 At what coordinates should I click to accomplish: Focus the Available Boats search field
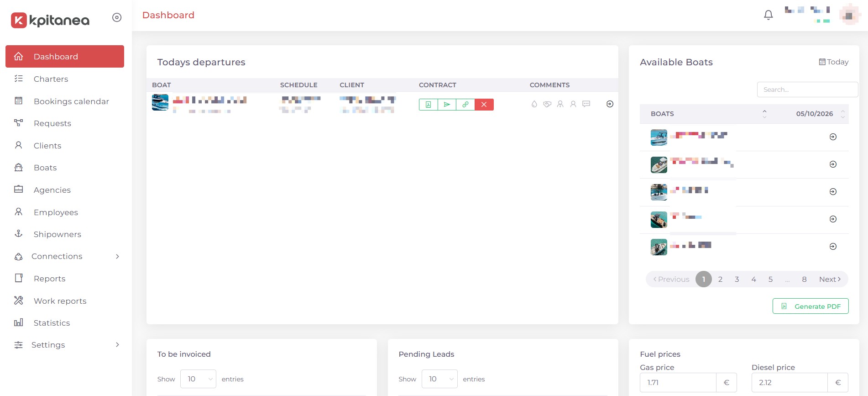click(807, 90)
